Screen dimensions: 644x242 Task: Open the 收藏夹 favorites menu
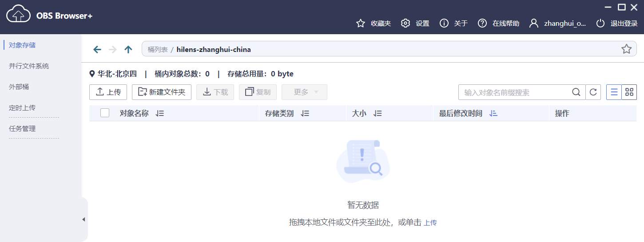pyautogui.click(x=374, y=24)
